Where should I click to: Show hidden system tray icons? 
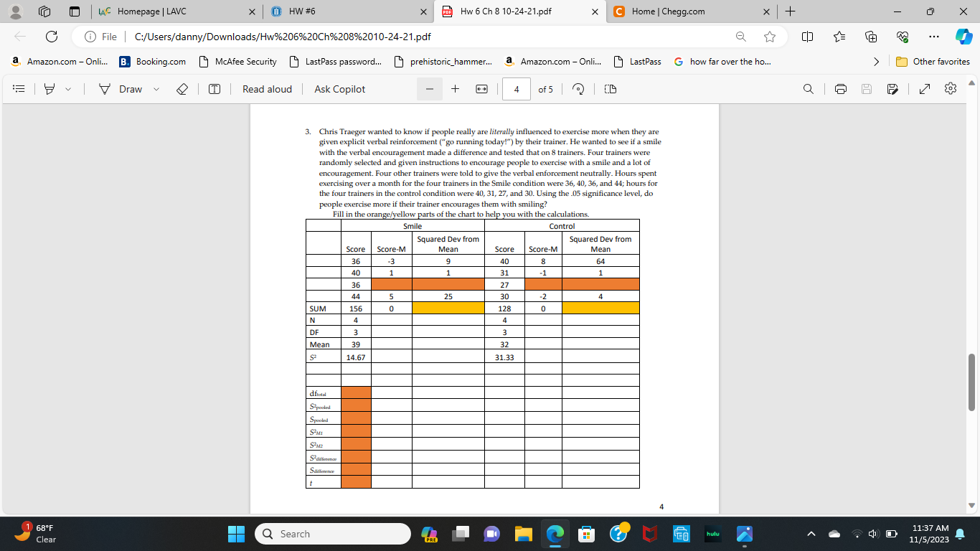click(812, 534)
